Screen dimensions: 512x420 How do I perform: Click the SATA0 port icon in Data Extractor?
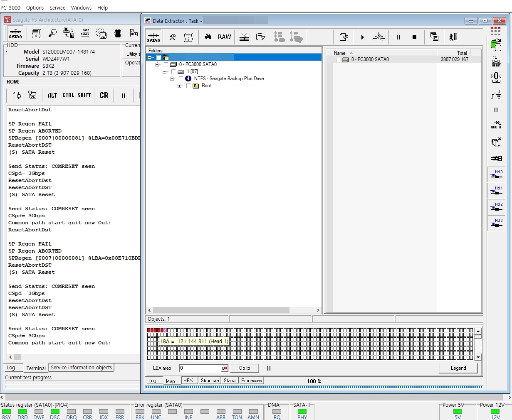click(153, 37)
